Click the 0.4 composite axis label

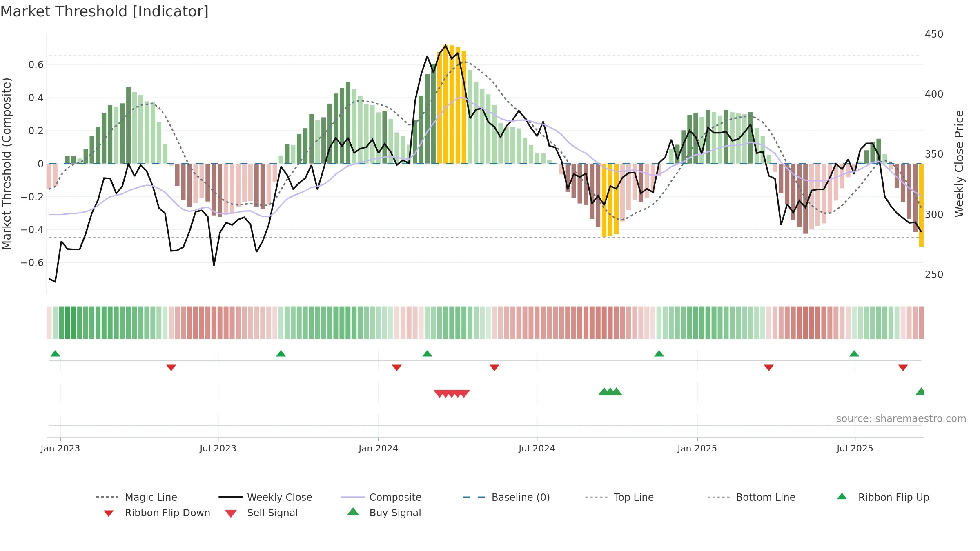point(36,98)
